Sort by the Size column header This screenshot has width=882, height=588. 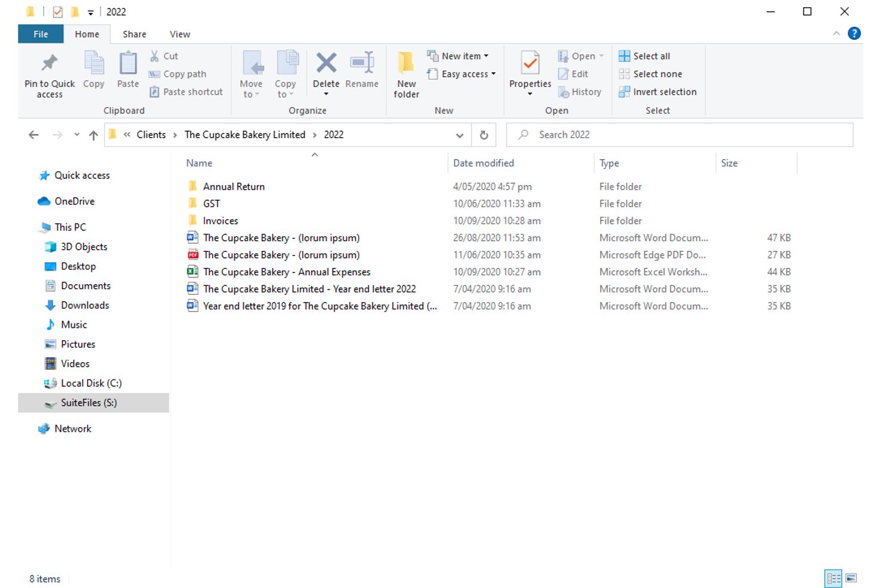729,163
